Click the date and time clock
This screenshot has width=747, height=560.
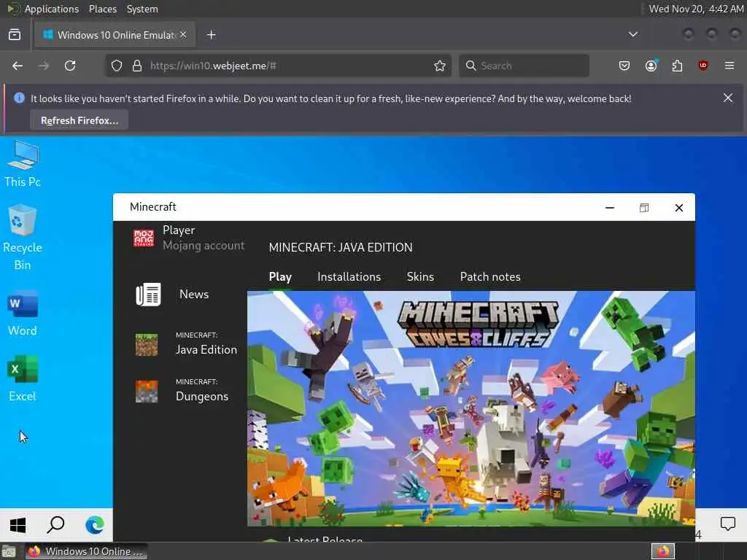[696, 9]
